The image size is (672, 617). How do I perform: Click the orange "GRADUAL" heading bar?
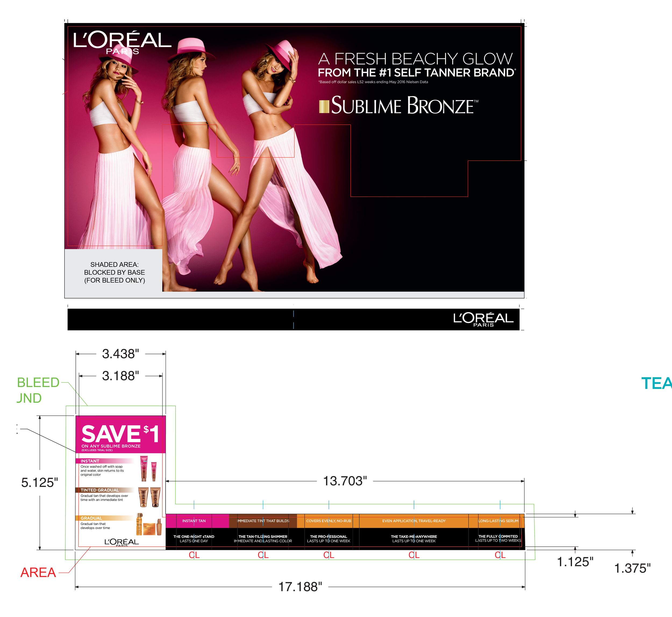point(105,518)
